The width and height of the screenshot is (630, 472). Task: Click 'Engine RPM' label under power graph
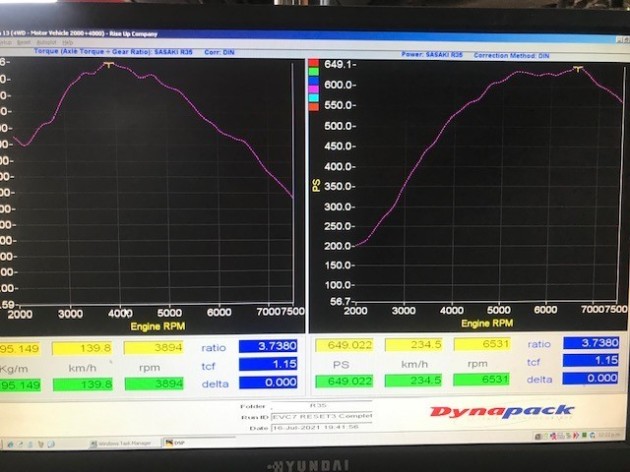point(487,323)
